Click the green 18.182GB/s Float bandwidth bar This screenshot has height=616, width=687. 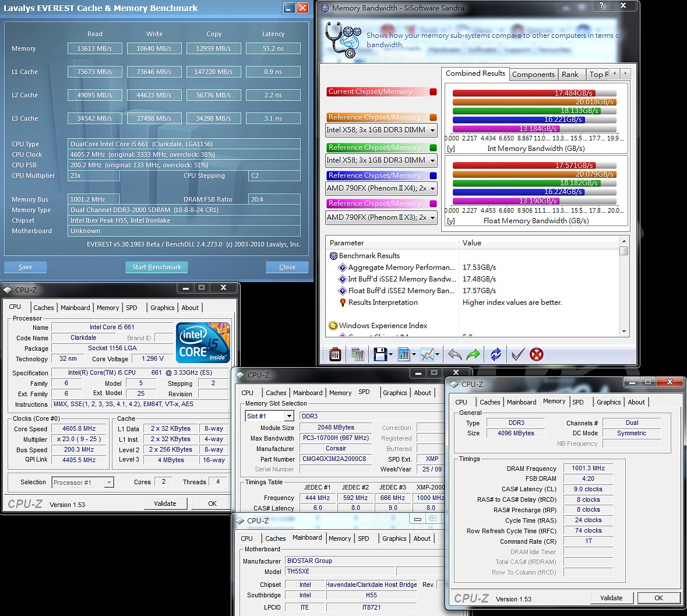click(x=526, y=182)
